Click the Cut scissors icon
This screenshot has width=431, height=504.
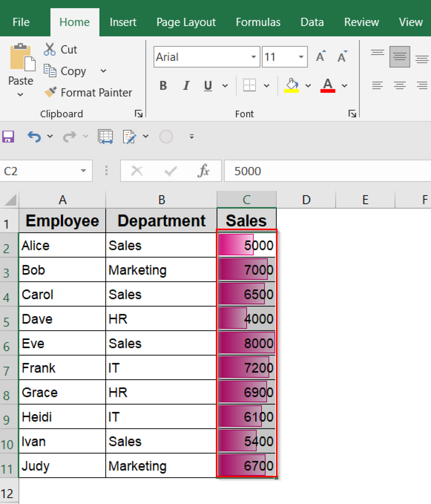tap(50, 49)
